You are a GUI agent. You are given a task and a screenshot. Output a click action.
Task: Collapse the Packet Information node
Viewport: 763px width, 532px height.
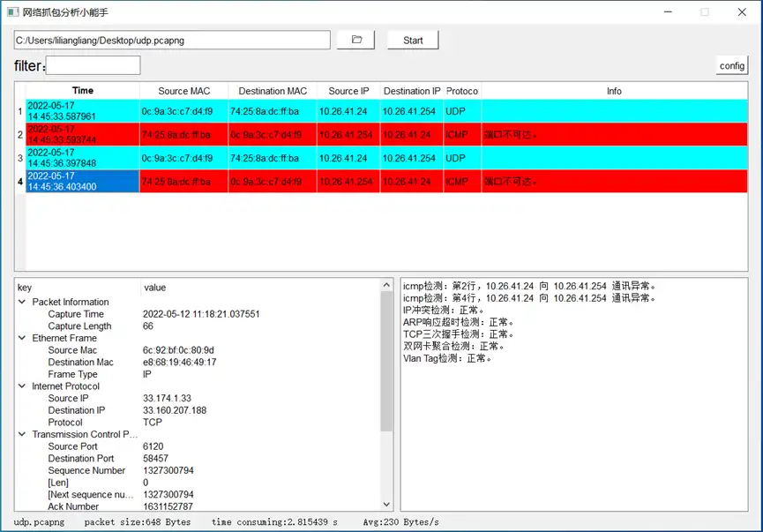[x=22, y=302]
